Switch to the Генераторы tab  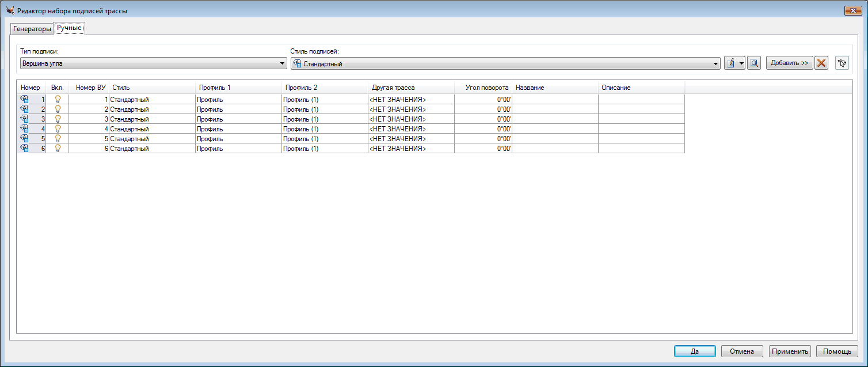(x=32, y=29)
